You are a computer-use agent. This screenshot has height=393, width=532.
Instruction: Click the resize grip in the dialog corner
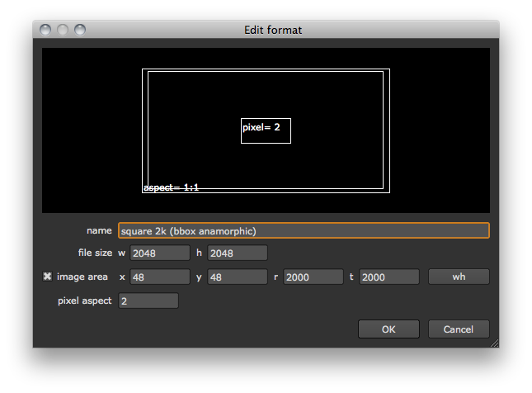pyautogui.click(x=493, y=343)
